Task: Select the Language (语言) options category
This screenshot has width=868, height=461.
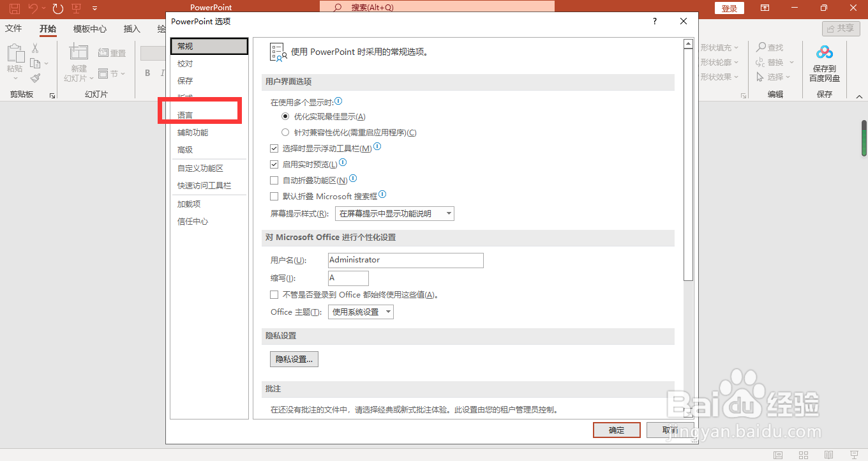Action: [x=209, y=116]
